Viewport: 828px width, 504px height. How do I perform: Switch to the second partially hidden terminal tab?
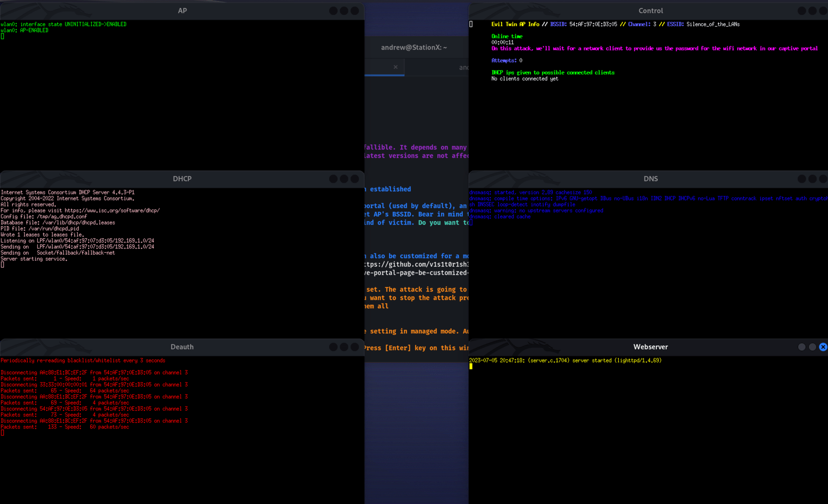click(437, 68)
